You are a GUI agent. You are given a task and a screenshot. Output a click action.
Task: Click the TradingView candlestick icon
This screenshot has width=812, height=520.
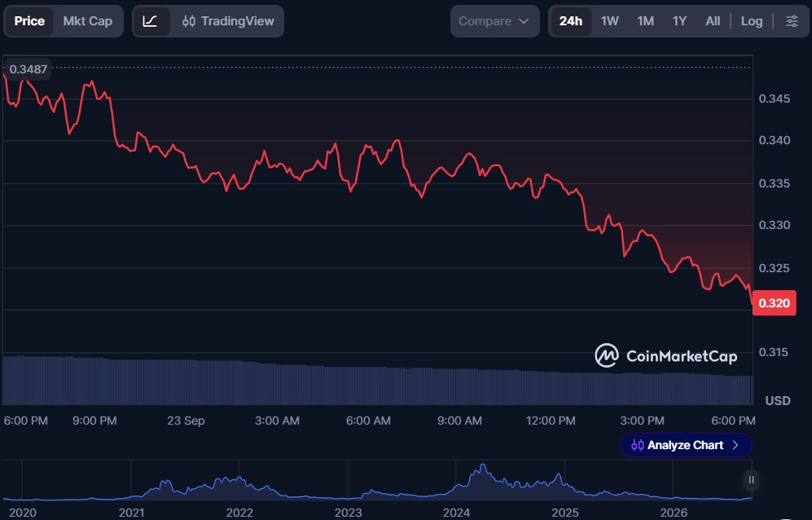pyautogui.click(x=189, y=21)
